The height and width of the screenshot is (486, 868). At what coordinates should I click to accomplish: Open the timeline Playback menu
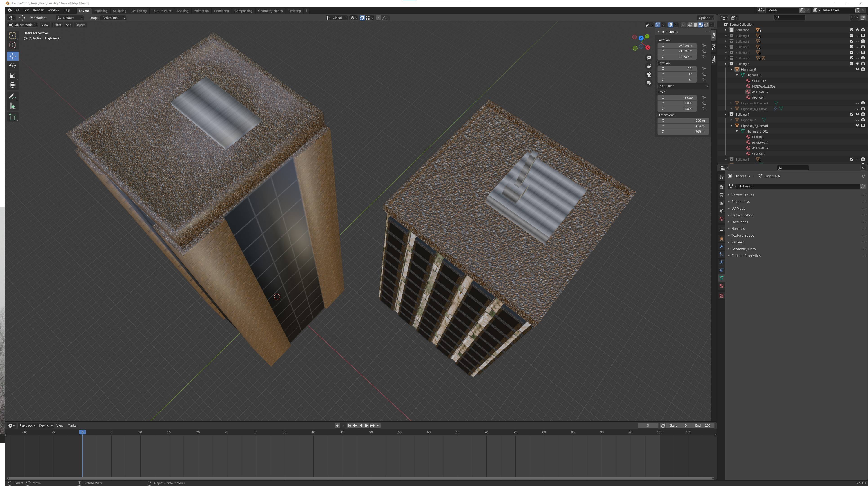pyautogui.click(x=27, y=426)
